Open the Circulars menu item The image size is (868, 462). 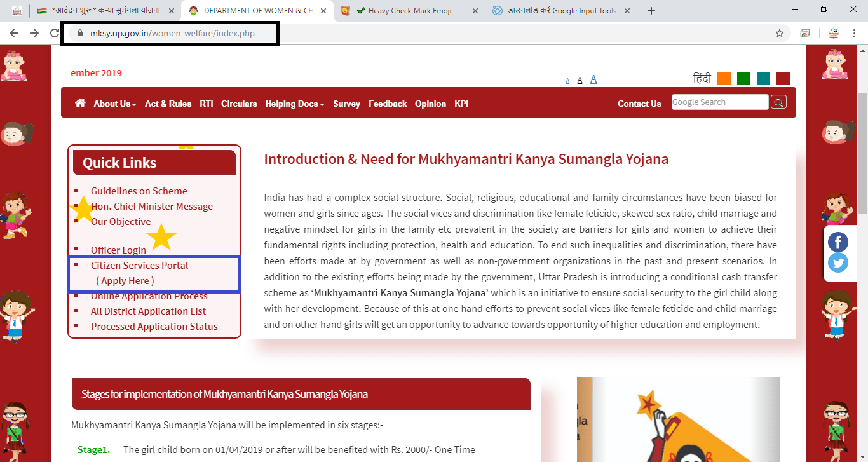[x=239, y=104]
